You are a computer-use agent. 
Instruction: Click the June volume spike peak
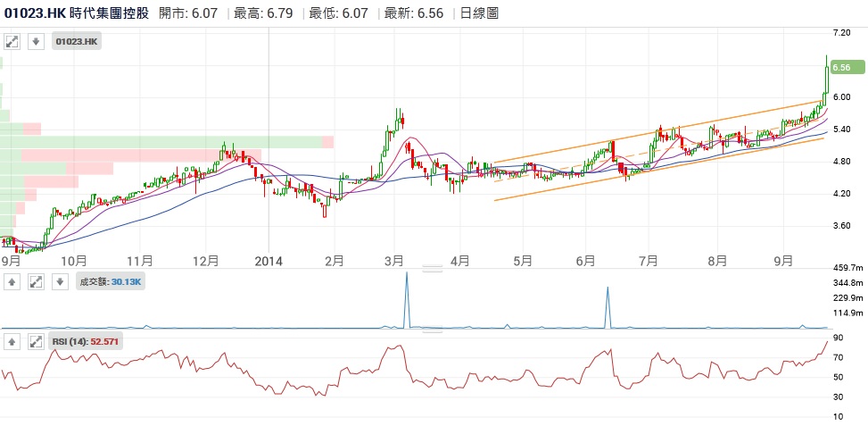click(608, 288)
